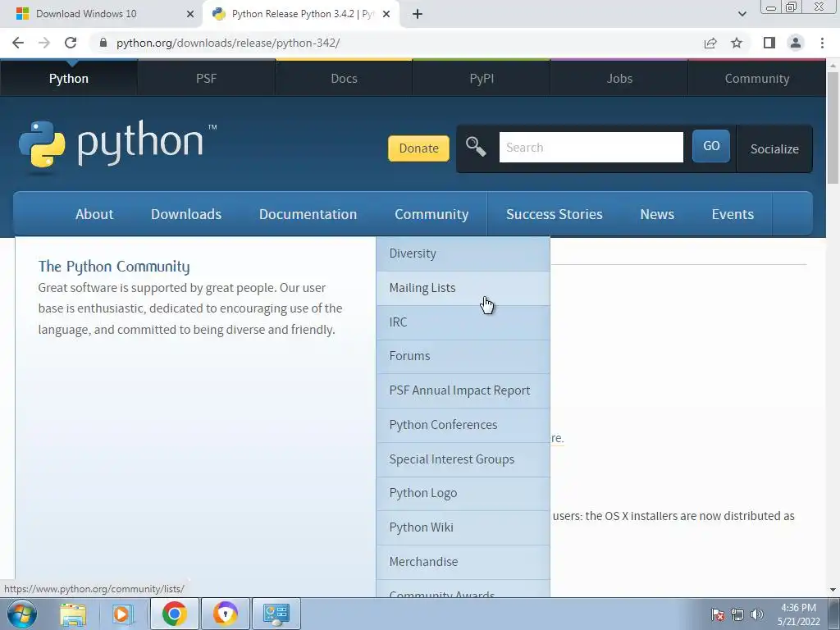Select Merchandise in the Community submenu

(463, 562)
